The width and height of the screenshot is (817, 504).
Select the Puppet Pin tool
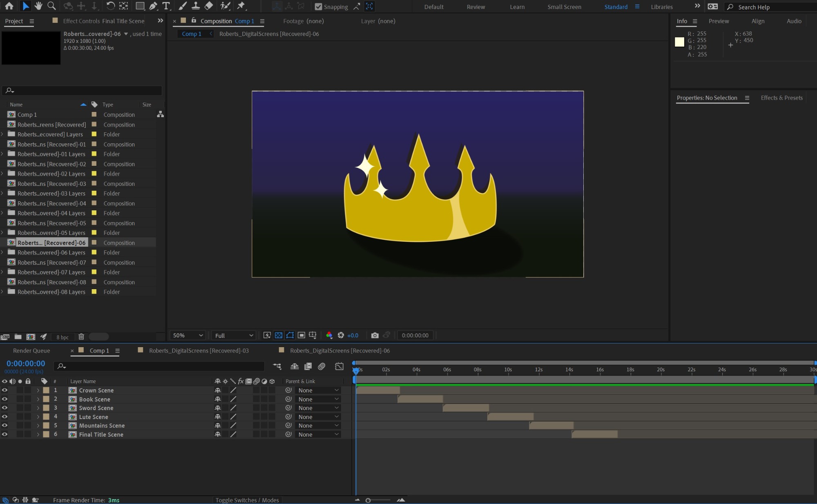pyautogui.click(x=241, y=6)
